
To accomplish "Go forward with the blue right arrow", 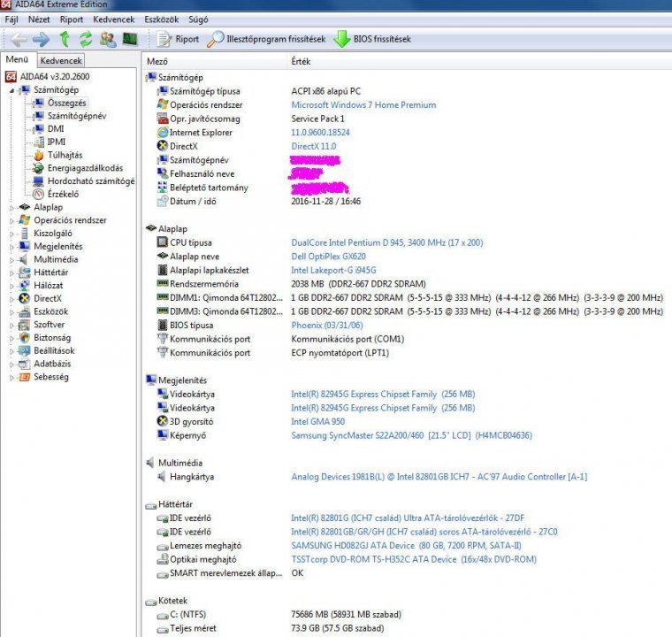I will click(x=42, y=40).
